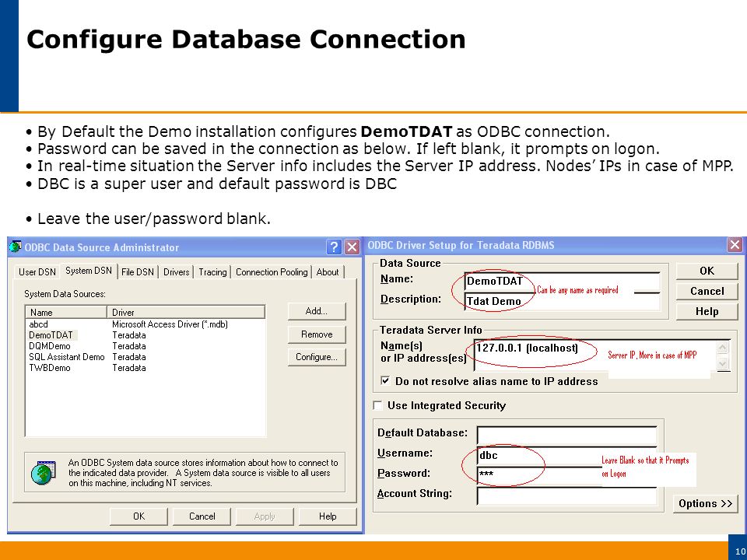The image size is (747, 560).
Task: Open the User DSN tab
Action: (37, 272)
